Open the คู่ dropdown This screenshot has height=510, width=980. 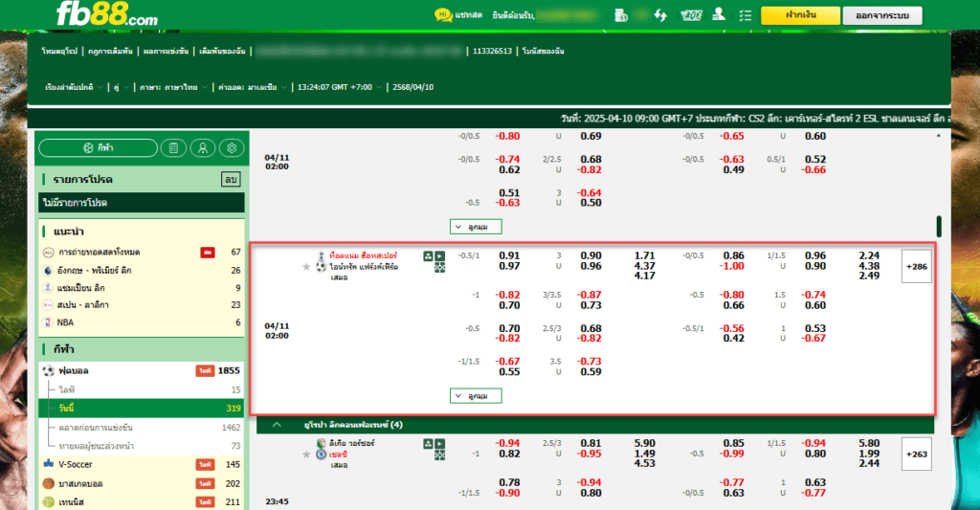pos(121,87)
